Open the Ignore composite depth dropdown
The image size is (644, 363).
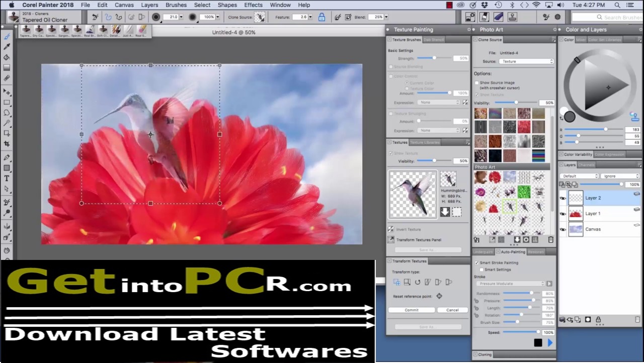click(620, 176)
